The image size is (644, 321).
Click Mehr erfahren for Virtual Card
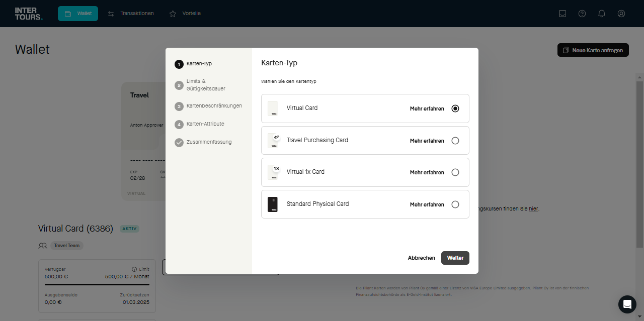(427, 109)
